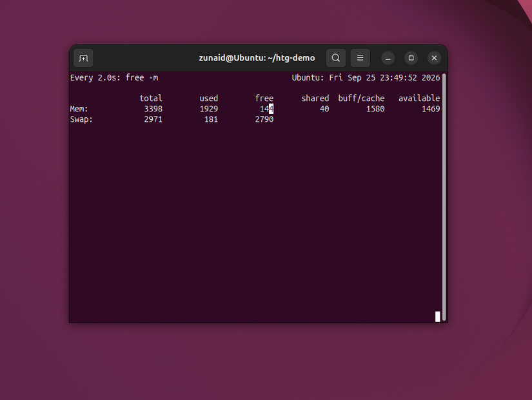Click the window title zunaid@Ubuntu: ~/htg-demo
532x400 pixels.
[x=257, y=58]
